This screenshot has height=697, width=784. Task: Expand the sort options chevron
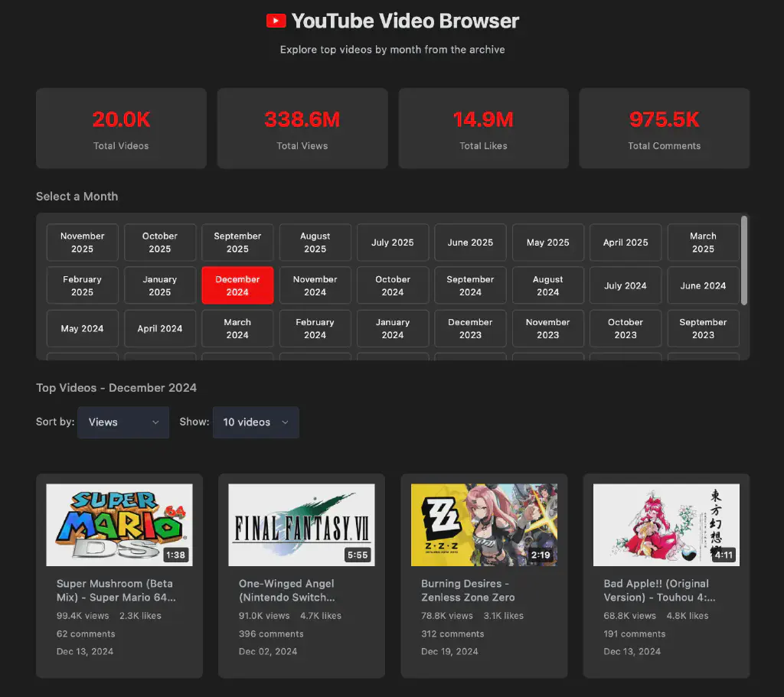coord(159,422)
